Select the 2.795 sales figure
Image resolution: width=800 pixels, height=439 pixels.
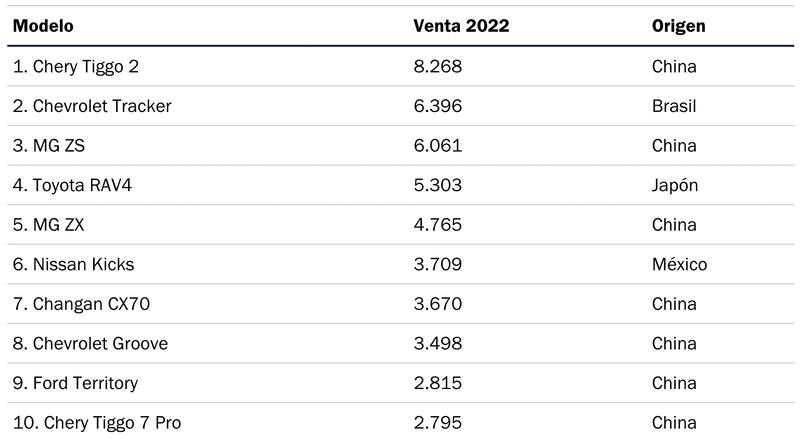click(437, 423)
